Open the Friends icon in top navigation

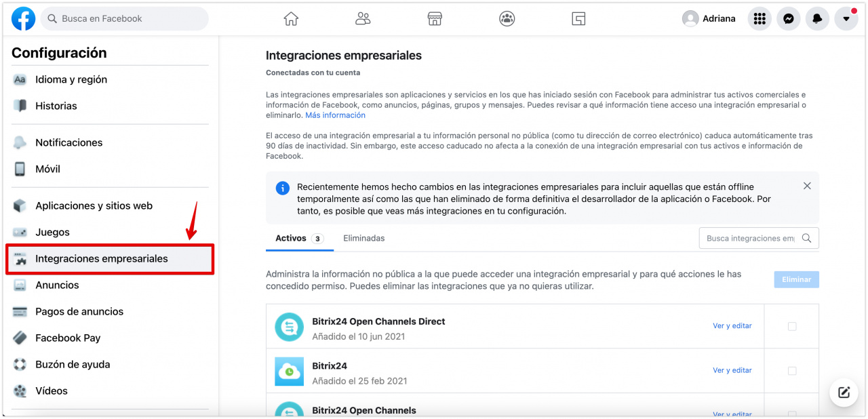[363, 19]
